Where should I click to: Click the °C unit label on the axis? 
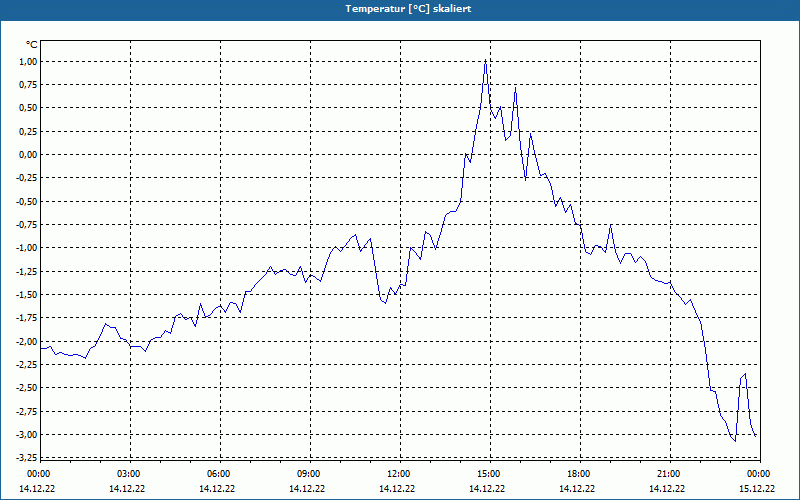point(32,45)
